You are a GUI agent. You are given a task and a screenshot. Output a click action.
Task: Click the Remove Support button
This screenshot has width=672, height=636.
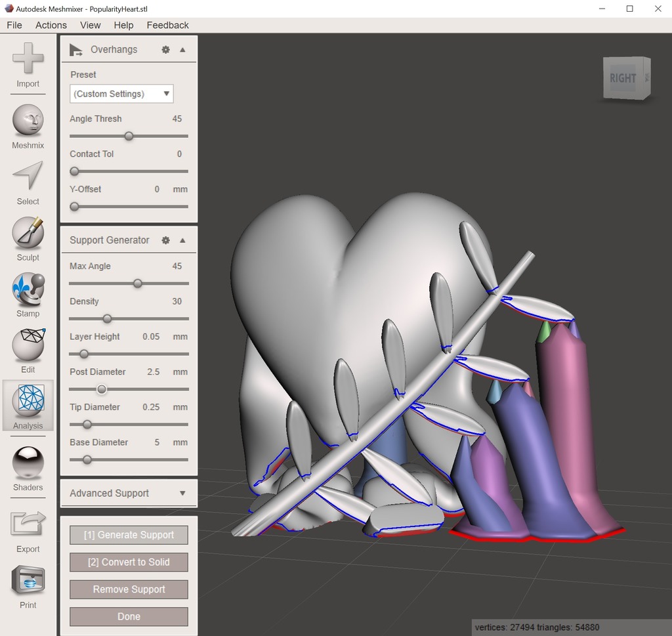[129, 589]
